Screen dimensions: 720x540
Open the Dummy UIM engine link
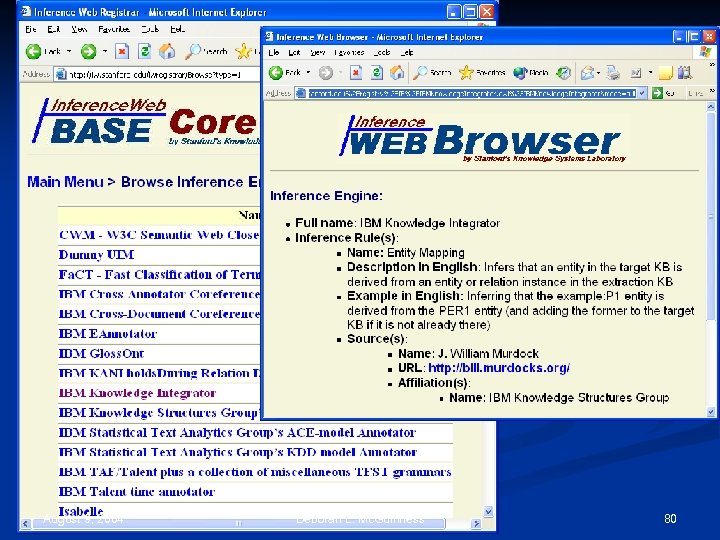[x=96, y=254]
